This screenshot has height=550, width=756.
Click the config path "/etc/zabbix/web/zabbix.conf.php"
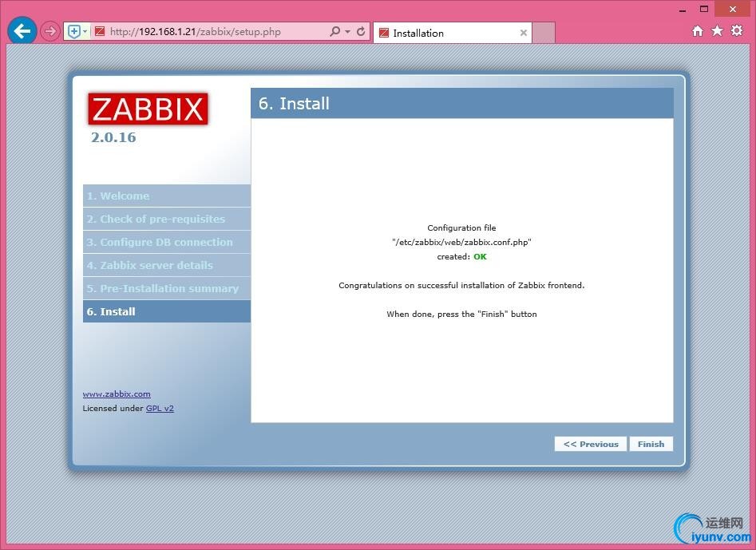click(x=461, y=242)
